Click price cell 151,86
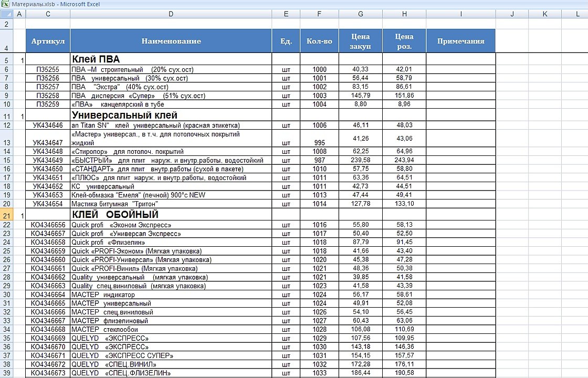The width and height of the screenshot is (588, 378). pos(404,95)
